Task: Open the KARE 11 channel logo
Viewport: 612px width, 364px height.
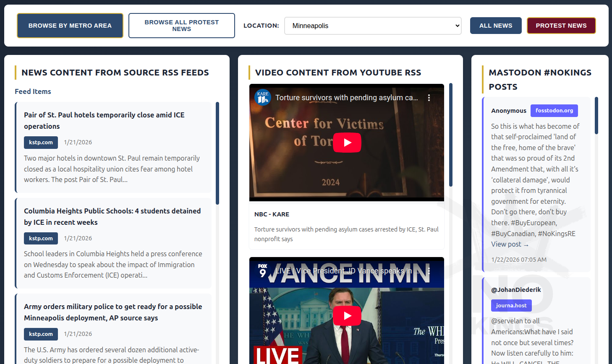Action: tap(263, 98)
